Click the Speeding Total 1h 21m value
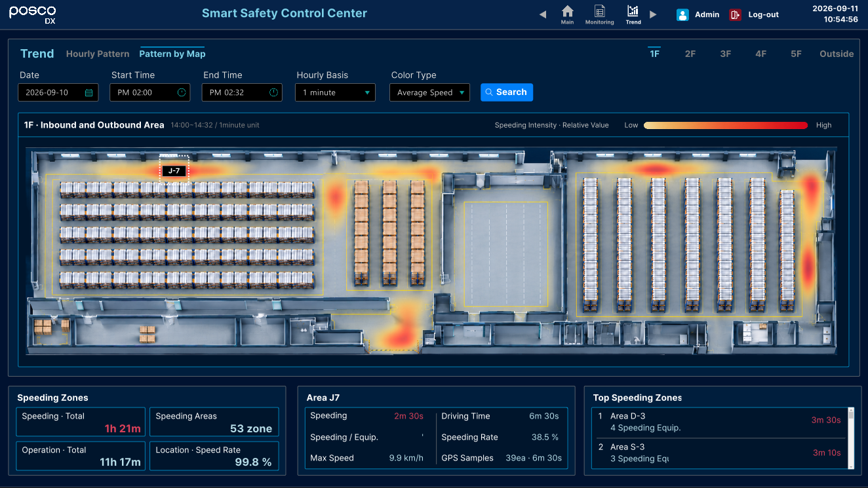The height and width of the screenshot is (488, 868). pos(123,428)
